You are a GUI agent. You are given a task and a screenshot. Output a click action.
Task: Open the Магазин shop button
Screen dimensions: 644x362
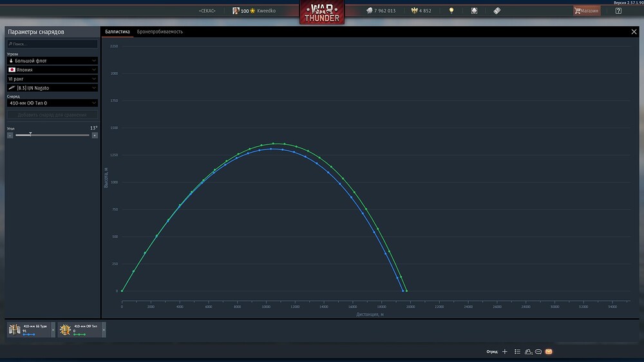coord(587,11)
